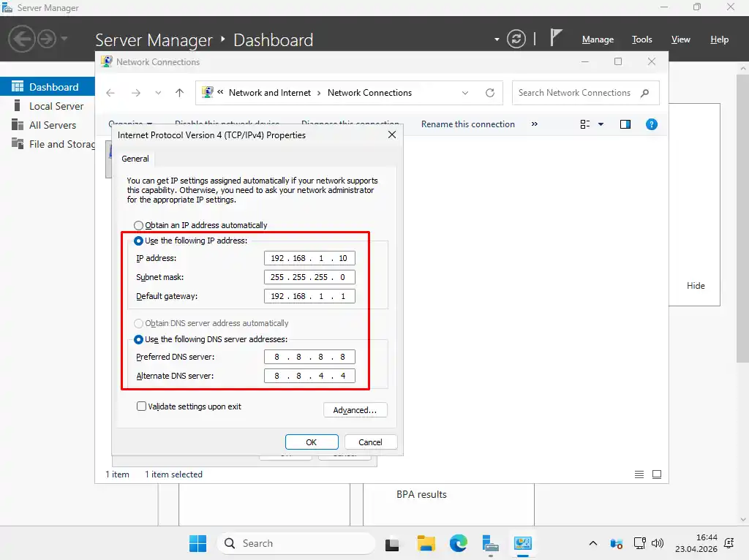749x560 pixels.
Task: Click BPA results in dashboard
Action: coord(421,495)
